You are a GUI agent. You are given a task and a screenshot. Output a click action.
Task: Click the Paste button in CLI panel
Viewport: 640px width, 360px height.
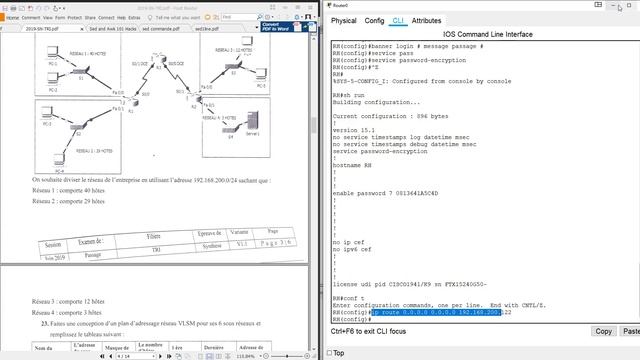[630, 331]
